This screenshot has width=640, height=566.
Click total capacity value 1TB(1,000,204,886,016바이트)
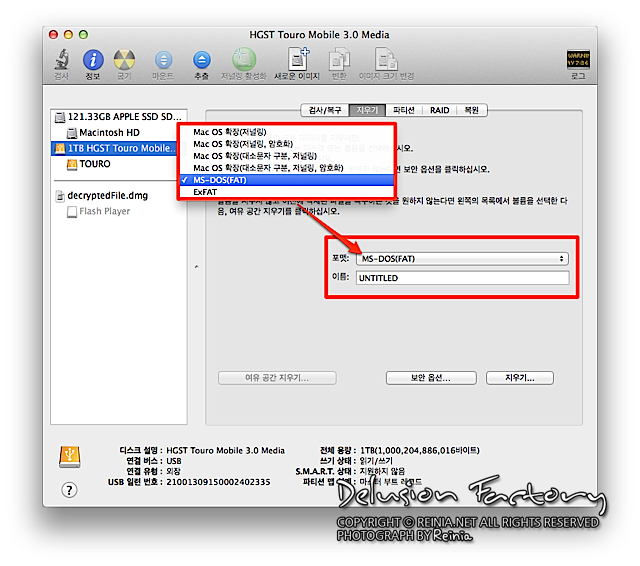pyautogui.click(x=420, y=451)
